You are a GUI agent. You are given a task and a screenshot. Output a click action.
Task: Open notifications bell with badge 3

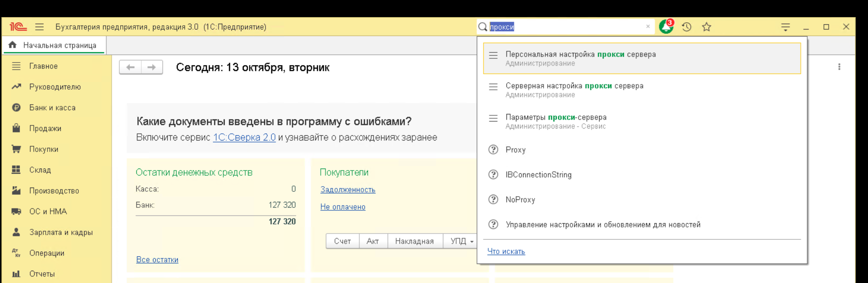[666, 27]
